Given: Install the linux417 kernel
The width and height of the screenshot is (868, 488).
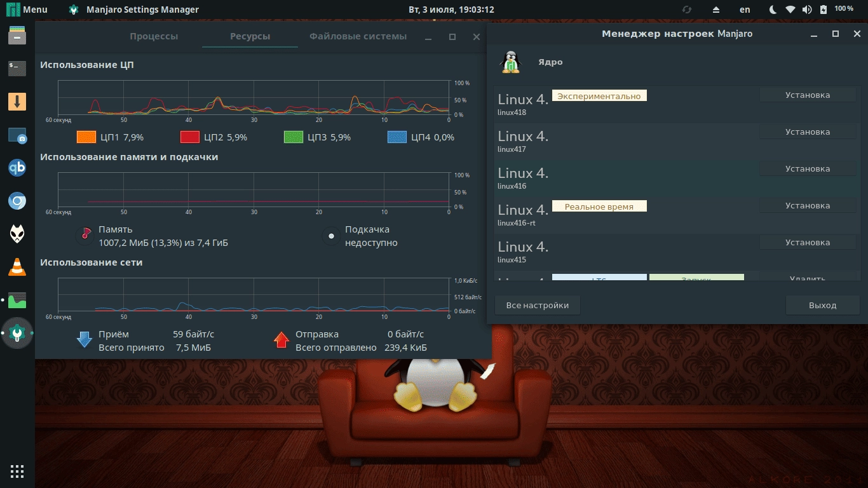Looking at the screenshot, I should pyautogui.click(x=807, y=132).
